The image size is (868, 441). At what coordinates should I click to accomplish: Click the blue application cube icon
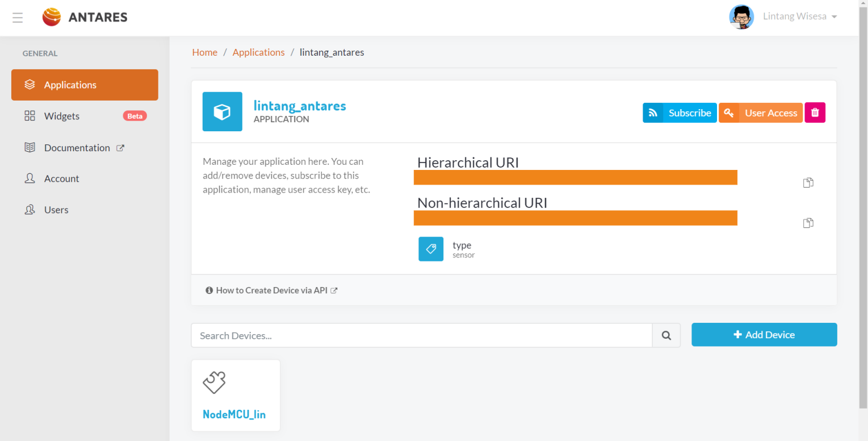pyautogui.click(x=222, y=111)
